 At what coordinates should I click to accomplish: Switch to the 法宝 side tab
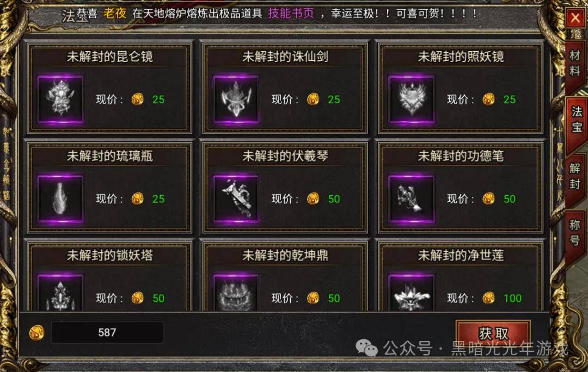(x=577, y=119)
